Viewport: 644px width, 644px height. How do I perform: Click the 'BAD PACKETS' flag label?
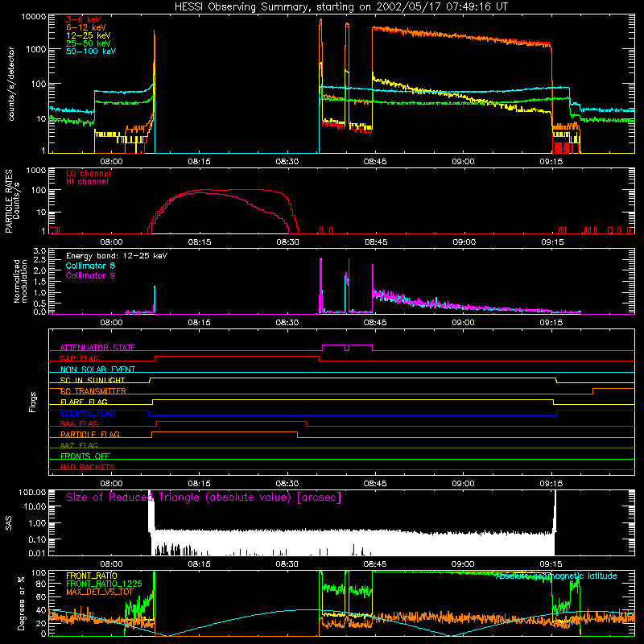click(x=88, y=467)
